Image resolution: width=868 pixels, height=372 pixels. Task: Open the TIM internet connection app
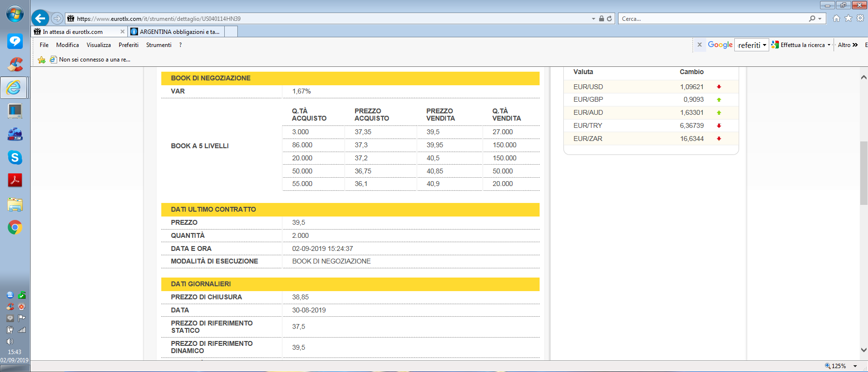pyautogui.click(x=15, y=134)
